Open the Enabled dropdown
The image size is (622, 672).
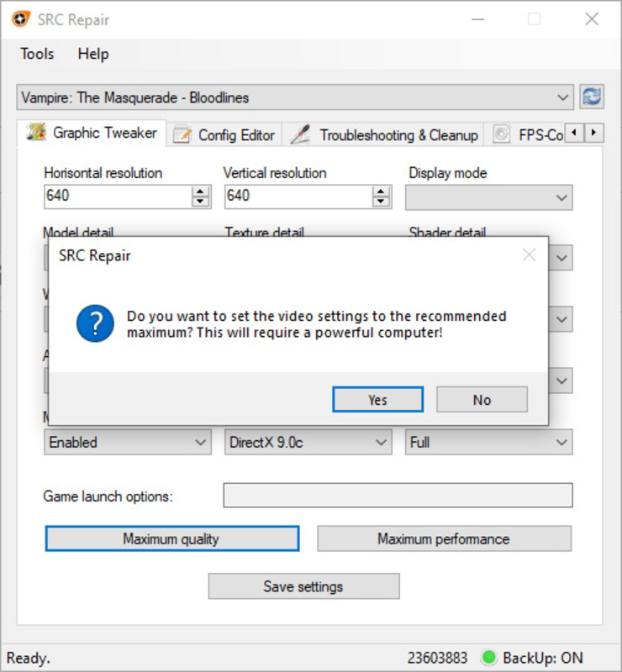click(128, 442)
